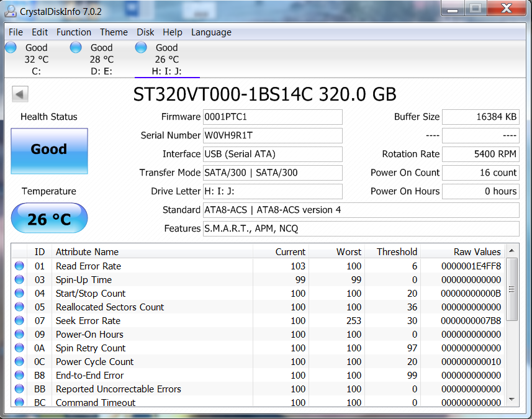Click status orb of Start/Stop Count row

click(x=19, y=293)
